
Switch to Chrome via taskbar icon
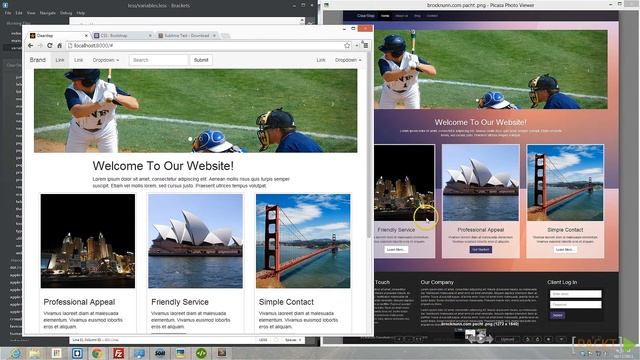pos(97,353)
